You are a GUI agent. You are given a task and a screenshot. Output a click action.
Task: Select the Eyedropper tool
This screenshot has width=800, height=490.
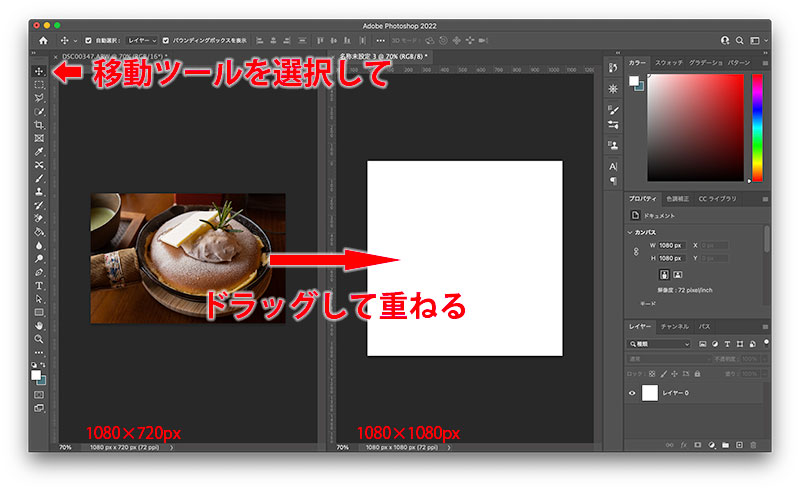(x=39, y=152)
